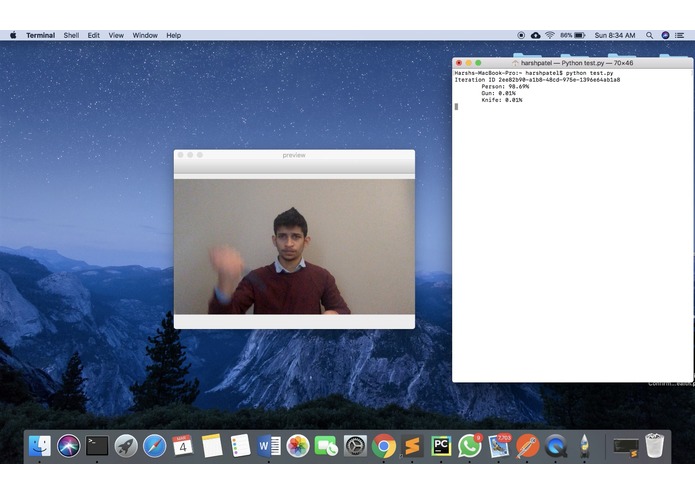695x494 pixels.
Task: Click the Terminal cursor block
Action: [x=456, y=106]
